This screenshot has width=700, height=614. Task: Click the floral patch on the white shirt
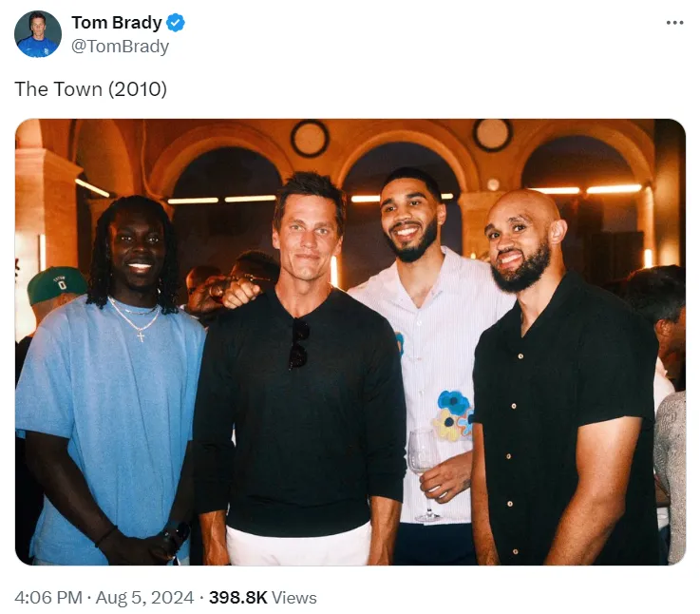(452, 415)
